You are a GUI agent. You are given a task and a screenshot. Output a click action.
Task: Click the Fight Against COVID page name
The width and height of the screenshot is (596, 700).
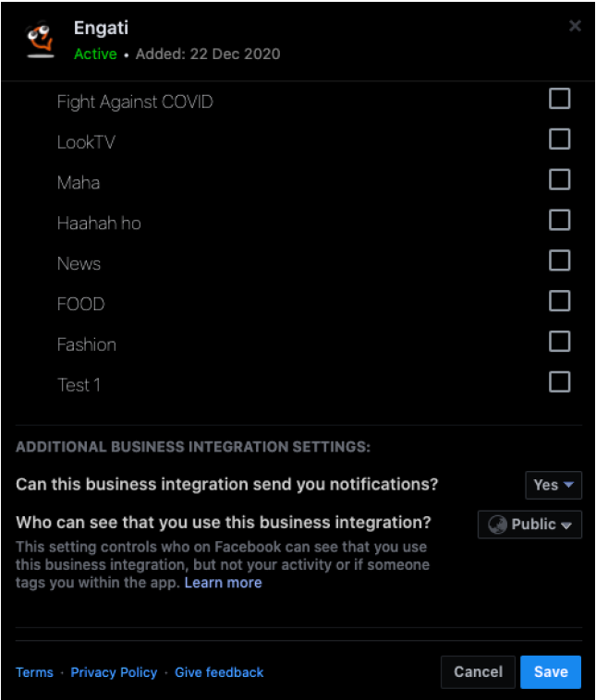pos(135,102)
